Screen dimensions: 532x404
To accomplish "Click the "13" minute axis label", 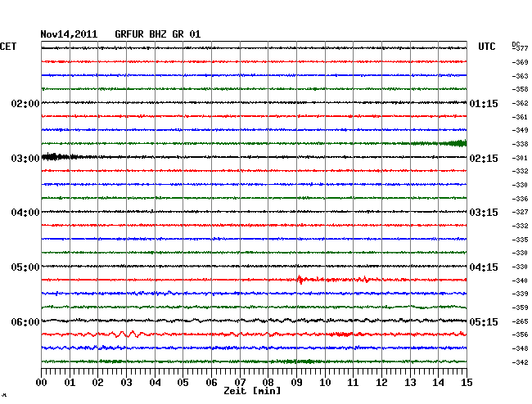I will click(x=410, y=383).
